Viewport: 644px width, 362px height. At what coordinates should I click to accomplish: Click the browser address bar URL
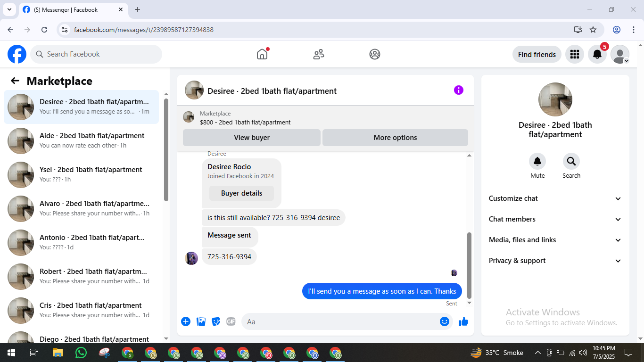click(x=144, y=30)
